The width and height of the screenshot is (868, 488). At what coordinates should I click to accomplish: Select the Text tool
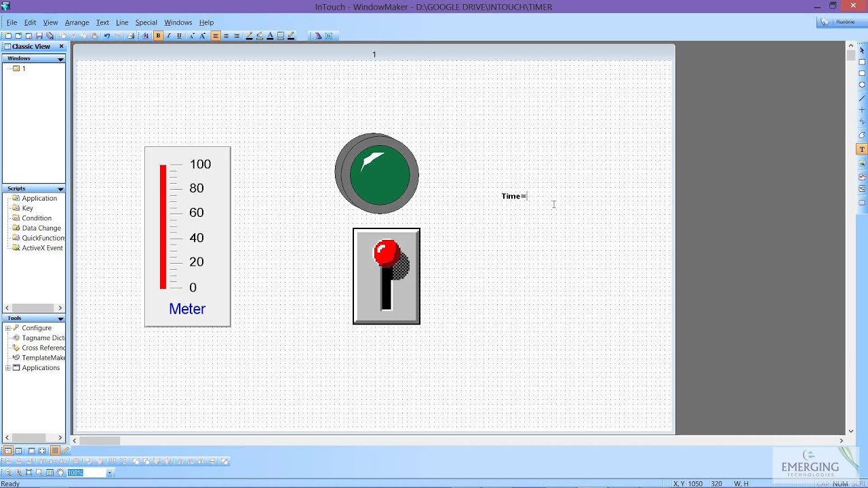[862, 149]
